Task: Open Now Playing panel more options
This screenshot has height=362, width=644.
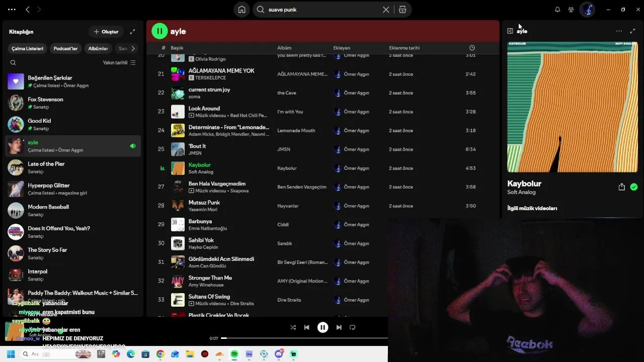Action: [x=619, y=31]
